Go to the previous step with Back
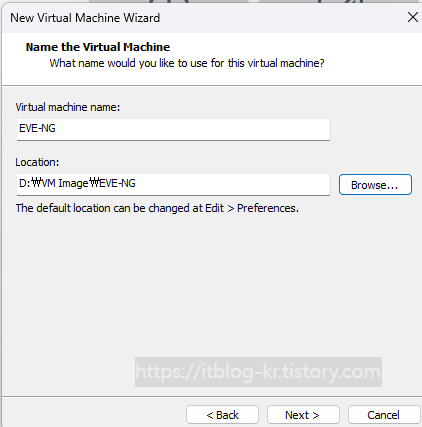Viewport: 422px width, 427px height. pyautogui.click(x=222, y=415)
